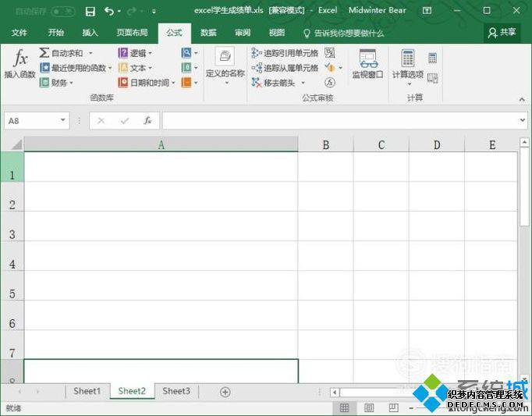
Task: Switch to Page Layout view
Action: [x=369, y=407]
